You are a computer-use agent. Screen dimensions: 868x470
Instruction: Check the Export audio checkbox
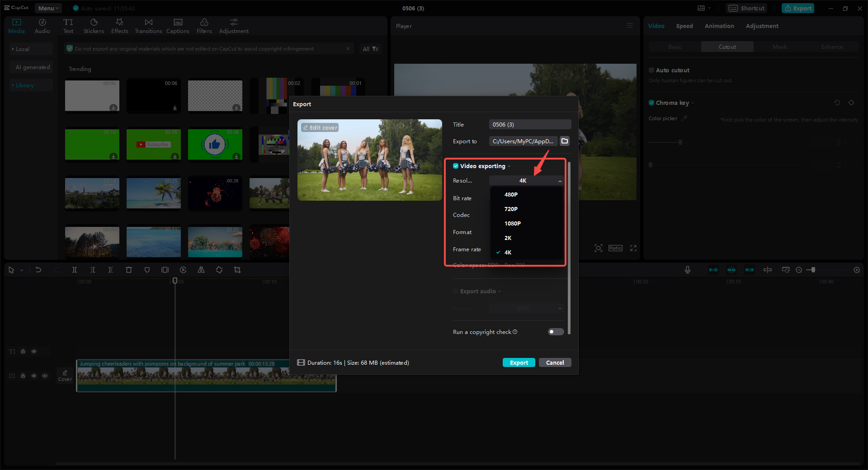tap(456, 291)
